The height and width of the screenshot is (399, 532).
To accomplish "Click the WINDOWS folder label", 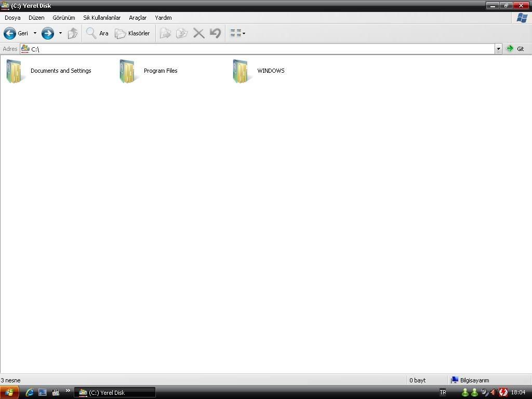I will click(x=271, y=71).
